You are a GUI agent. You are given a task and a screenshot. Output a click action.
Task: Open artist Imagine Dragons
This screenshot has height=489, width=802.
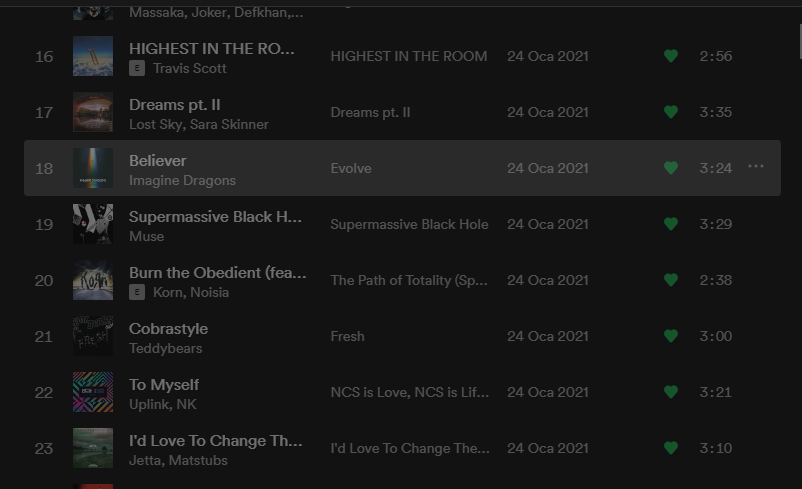click(182, 181)
